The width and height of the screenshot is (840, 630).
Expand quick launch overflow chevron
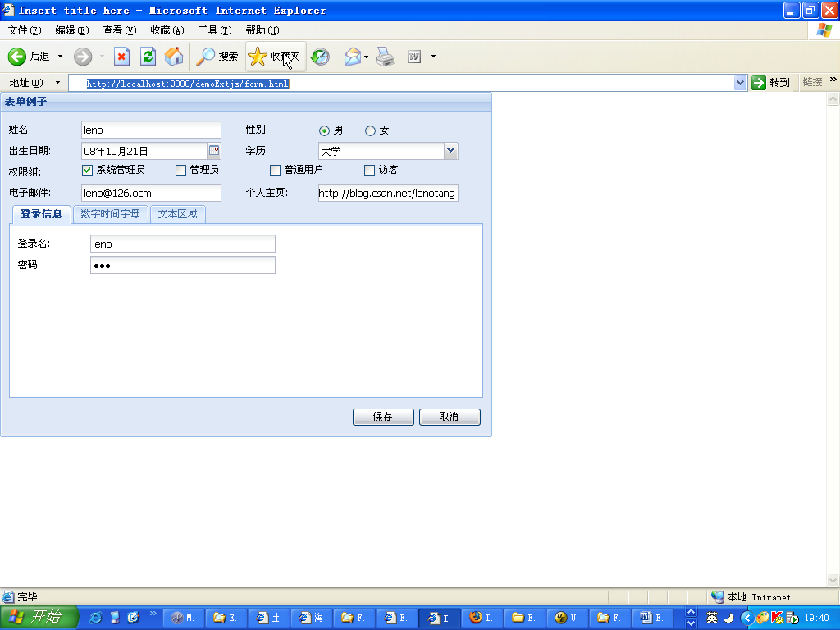pos(153,613)
